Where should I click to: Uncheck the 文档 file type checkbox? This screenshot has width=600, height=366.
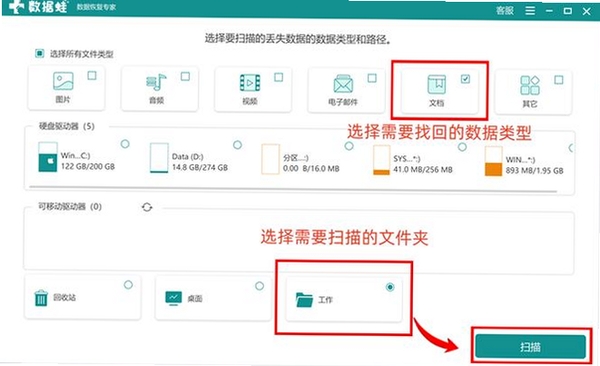465,79
